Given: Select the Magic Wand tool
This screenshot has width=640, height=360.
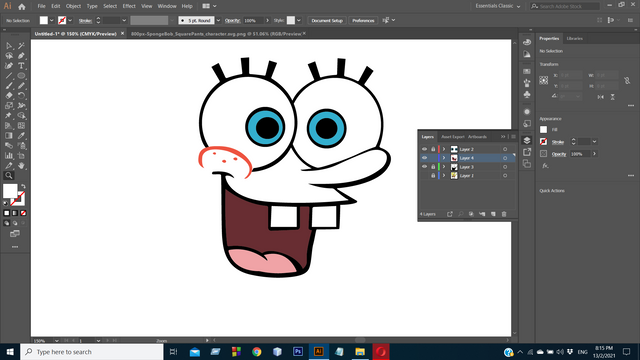Looking at the screenshot, I should (x=21, y=46).
